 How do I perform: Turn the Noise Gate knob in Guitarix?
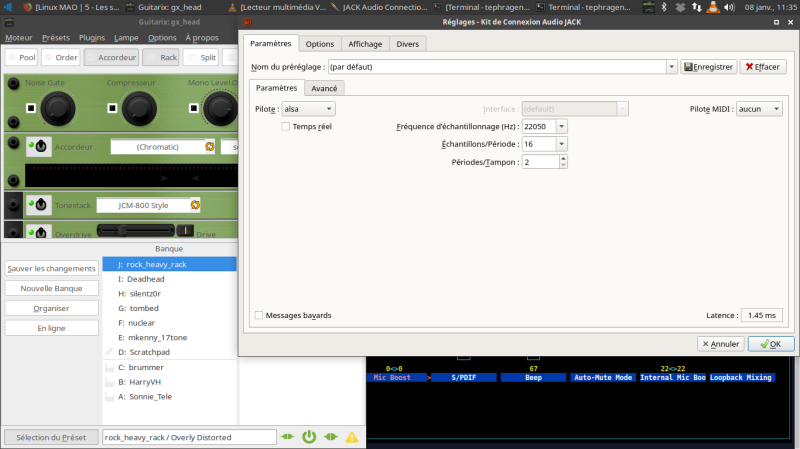coord(58,109)
